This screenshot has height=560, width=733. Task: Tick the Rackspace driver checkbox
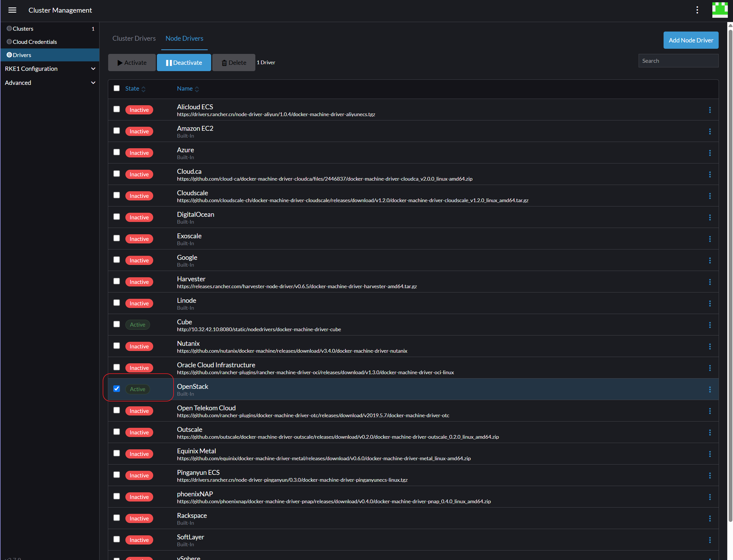[x=116, y=518]
